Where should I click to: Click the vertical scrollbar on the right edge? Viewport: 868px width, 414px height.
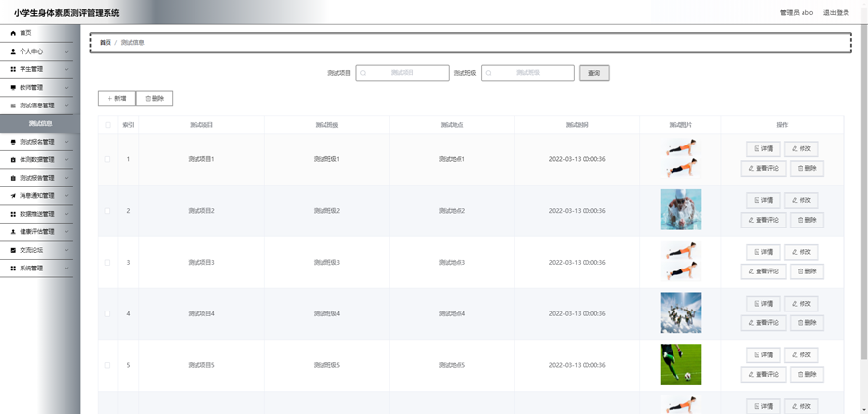(x=865, y=193)
